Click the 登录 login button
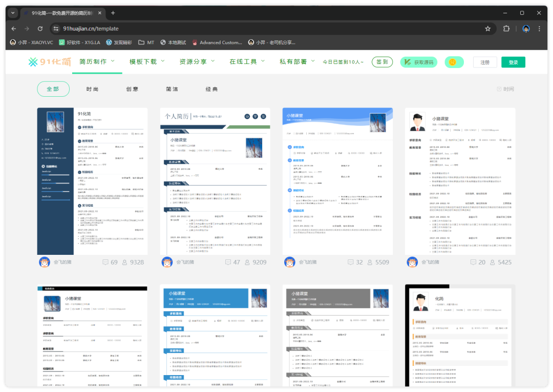This screenshot has height=392, width=553. click(514, 62)
